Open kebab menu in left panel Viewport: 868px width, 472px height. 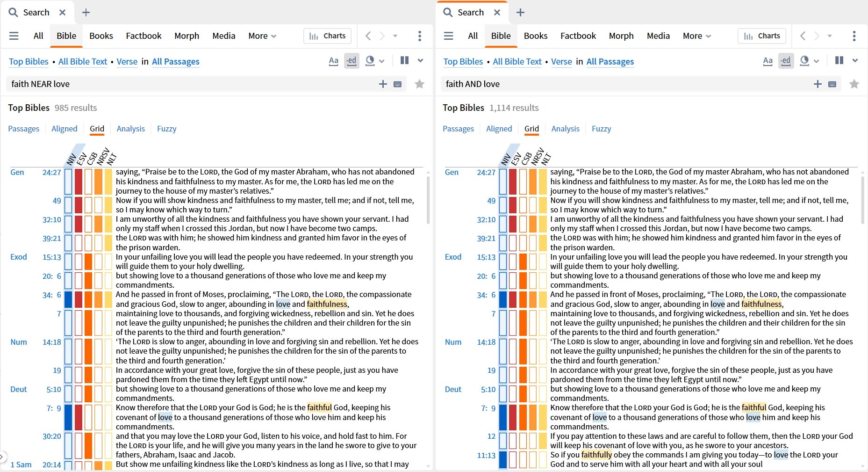point(419,36)
